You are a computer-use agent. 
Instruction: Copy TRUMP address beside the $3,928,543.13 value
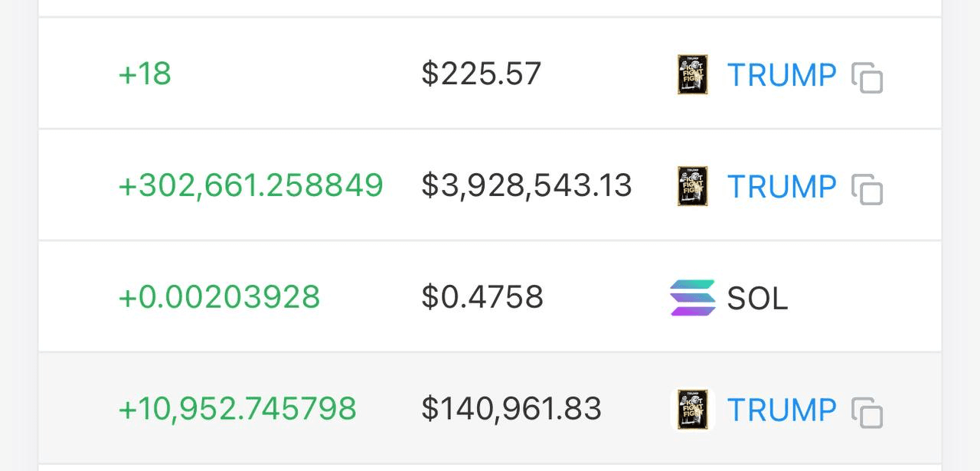[867, 189]
